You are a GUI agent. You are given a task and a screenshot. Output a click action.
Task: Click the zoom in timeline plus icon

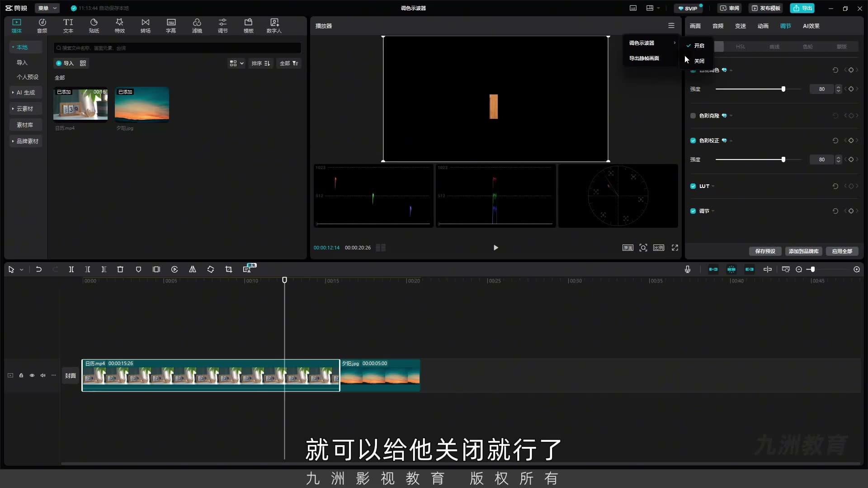click(x=857, y=269)
